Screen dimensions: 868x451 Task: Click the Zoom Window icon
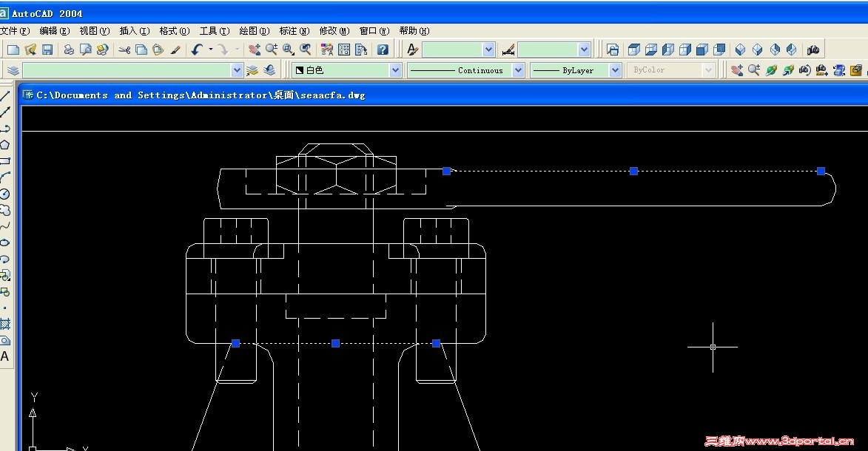(289, 50)
